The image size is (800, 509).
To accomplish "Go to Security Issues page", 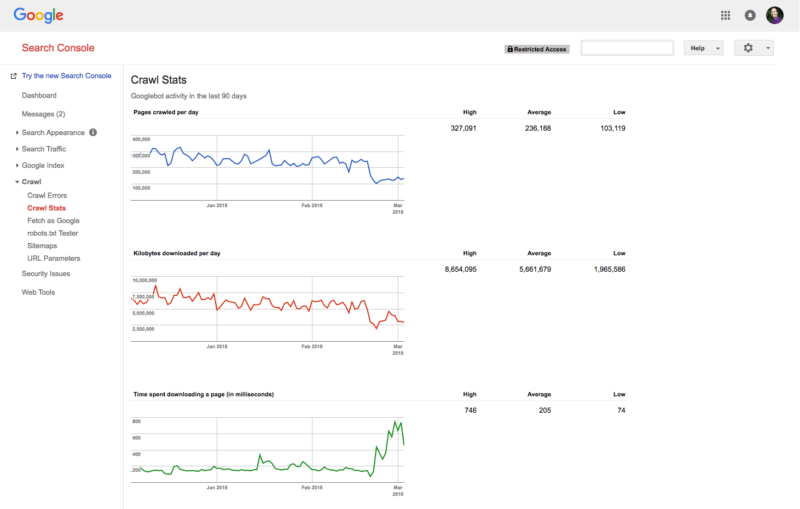I will (x=46, y=273).
